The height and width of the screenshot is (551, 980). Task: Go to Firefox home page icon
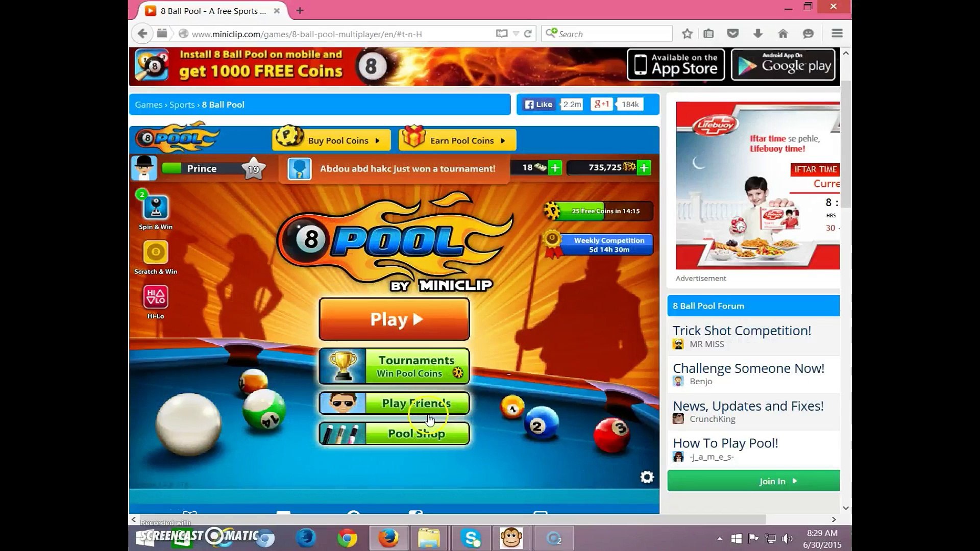click(783, 34)
